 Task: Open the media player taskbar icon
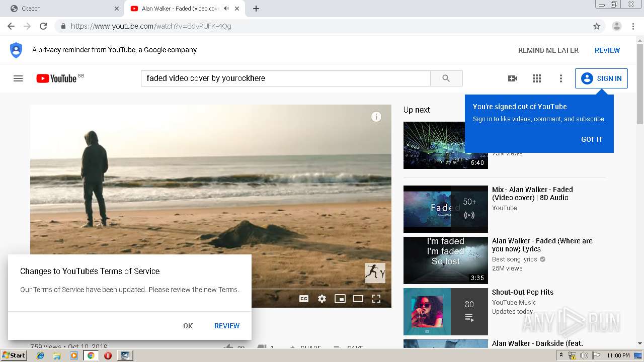coord(74,355)
